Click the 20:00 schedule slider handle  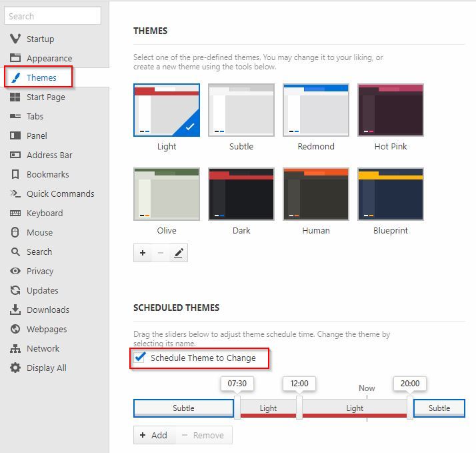[410, 408]
